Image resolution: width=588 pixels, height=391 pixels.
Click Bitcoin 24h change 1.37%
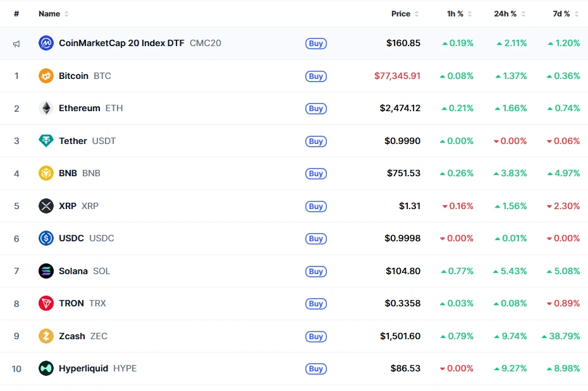point(511,76)
